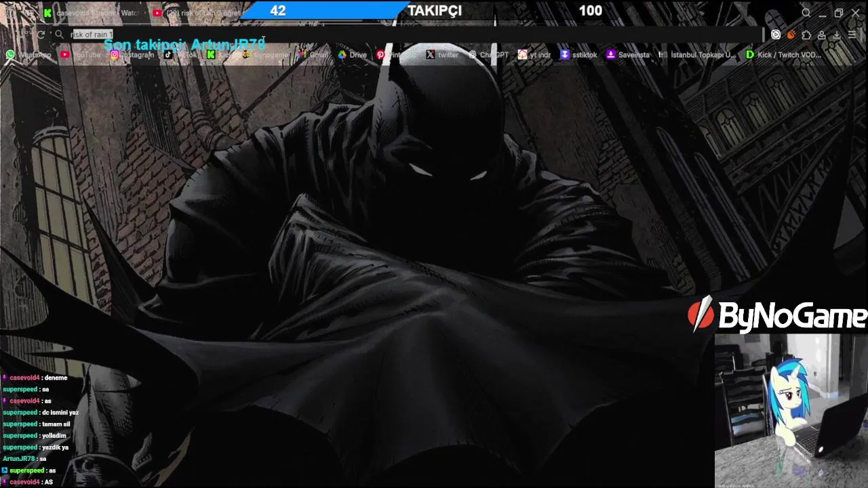Open the sstiktok bookmark
Screen dimensions: 868x488
578,55
